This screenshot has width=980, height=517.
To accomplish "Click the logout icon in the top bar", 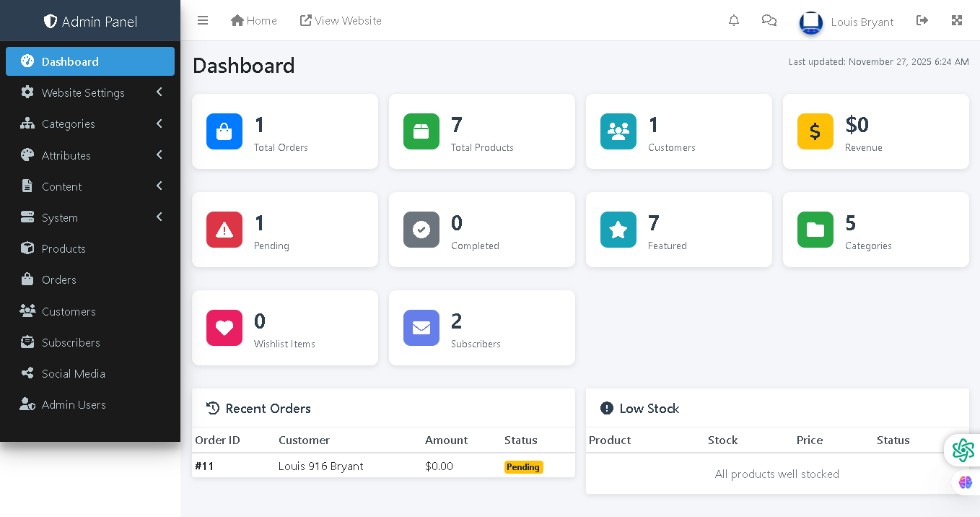I will pyautogui.click(x=922, y=20).
